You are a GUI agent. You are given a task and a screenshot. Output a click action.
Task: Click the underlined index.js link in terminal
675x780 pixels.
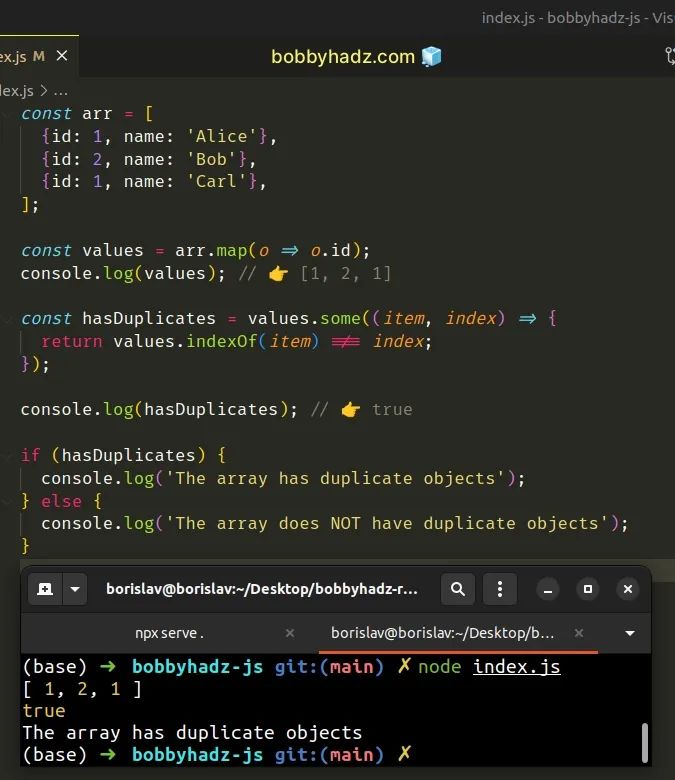[516, 667]
